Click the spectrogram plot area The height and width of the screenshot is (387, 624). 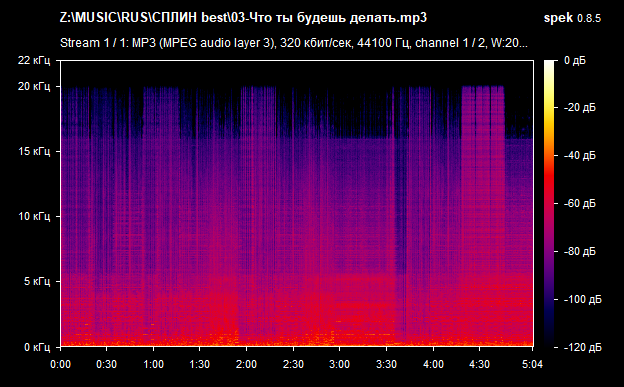coord(297,203)
